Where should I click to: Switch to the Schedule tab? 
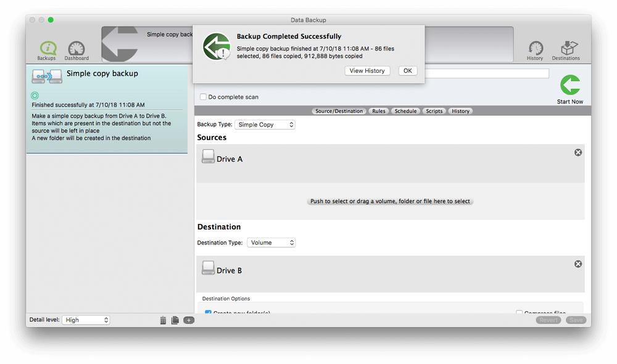[x=405, y=111]
